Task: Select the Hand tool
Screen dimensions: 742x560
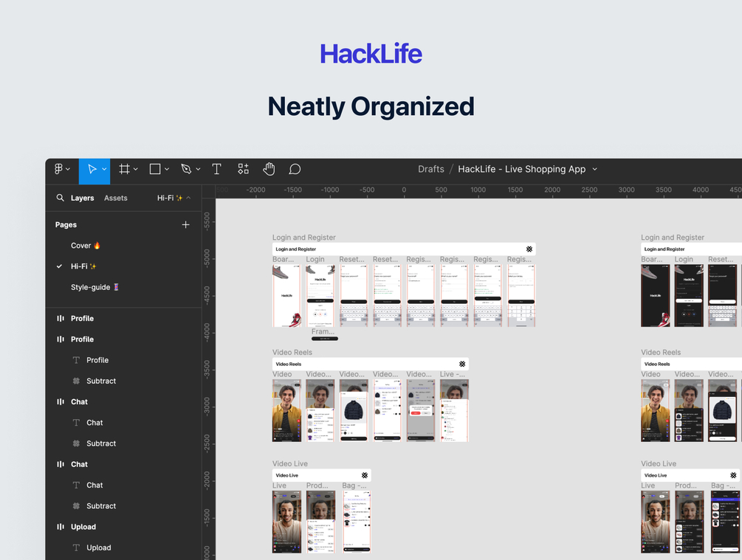Action: [269, 169]
